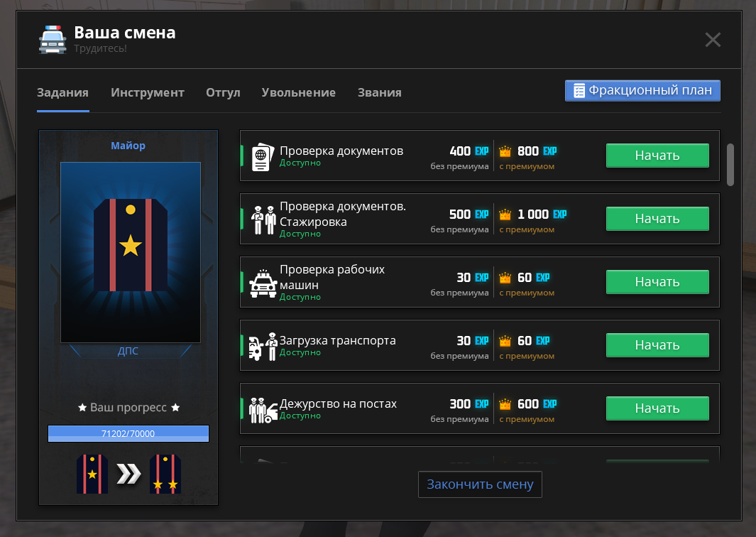Click the police car icon in the header
756x537 pixels.
(53, 40)
